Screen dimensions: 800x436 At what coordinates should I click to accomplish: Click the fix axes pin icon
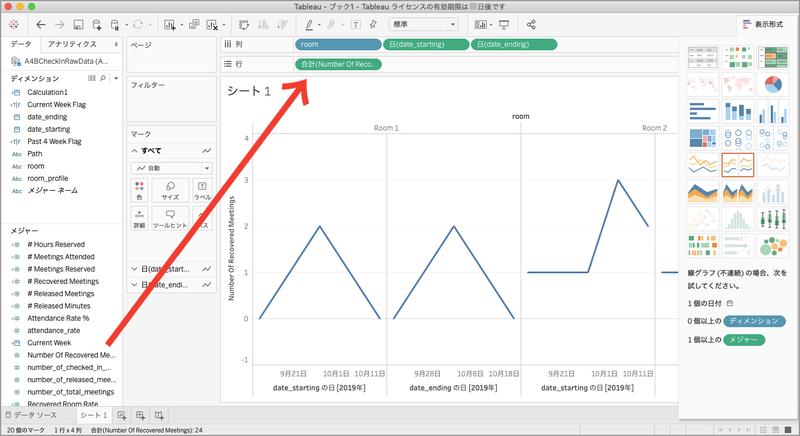(x=373, y=24)
